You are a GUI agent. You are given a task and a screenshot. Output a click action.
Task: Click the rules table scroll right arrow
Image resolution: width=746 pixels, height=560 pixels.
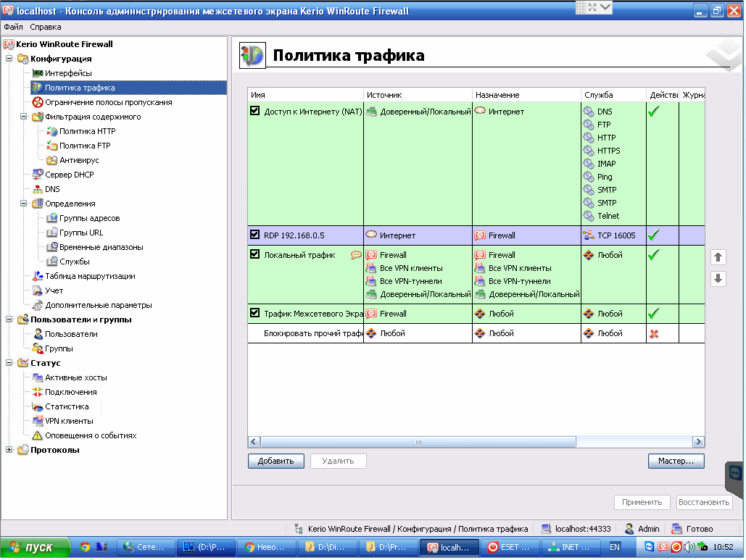click(698, 442)
